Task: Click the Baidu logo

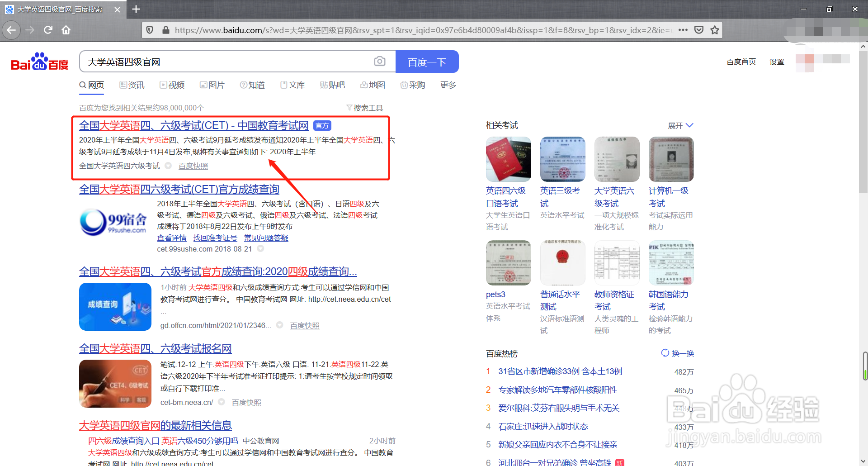Action: [40, 62]
